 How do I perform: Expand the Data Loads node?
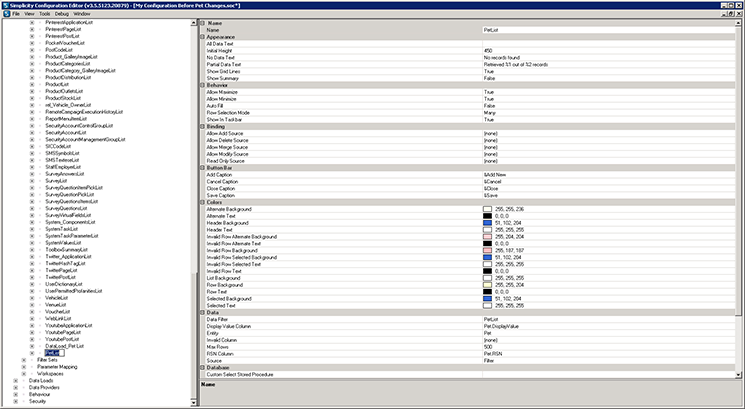[x=15, y=380]
